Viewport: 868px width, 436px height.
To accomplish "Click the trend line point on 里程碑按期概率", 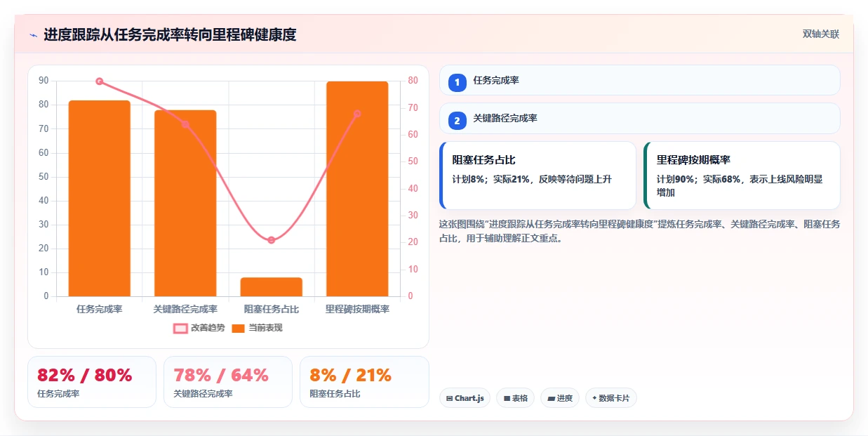I will [357, 114].
